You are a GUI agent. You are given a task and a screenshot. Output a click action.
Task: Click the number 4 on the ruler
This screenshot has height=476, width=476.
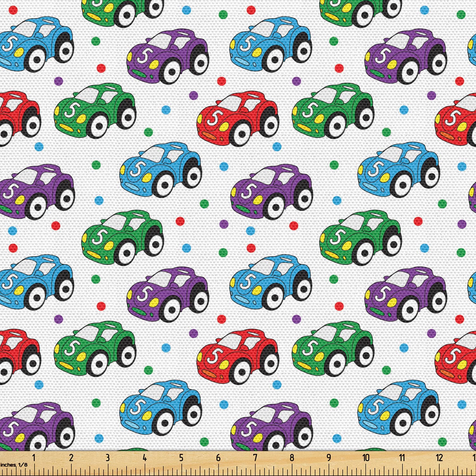coord(145,458)
